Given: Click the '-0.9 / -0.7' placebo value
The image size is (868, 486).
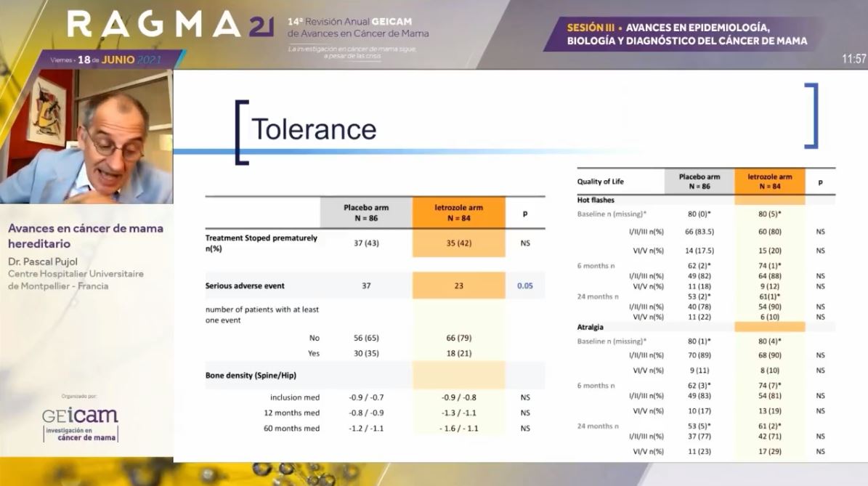Looking at the screenshot, I should pyautogui.click(x=366, y=397).
